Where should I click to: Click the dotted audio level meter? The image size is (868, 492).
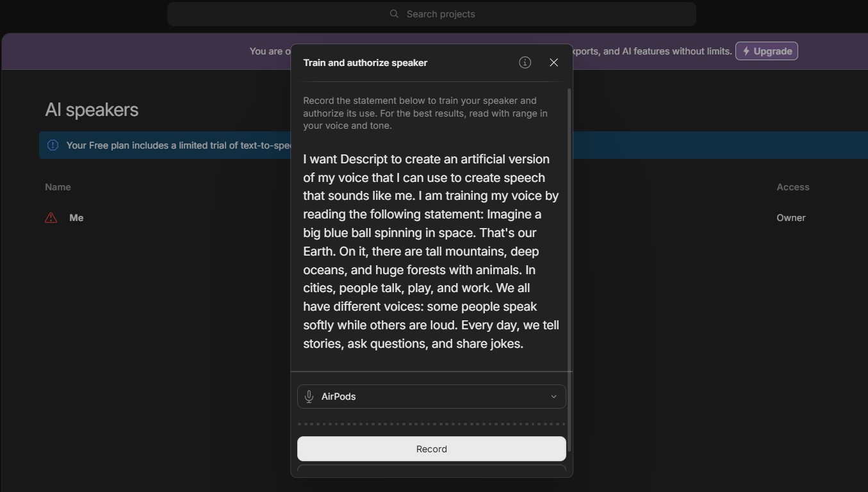tap(432, 424)
